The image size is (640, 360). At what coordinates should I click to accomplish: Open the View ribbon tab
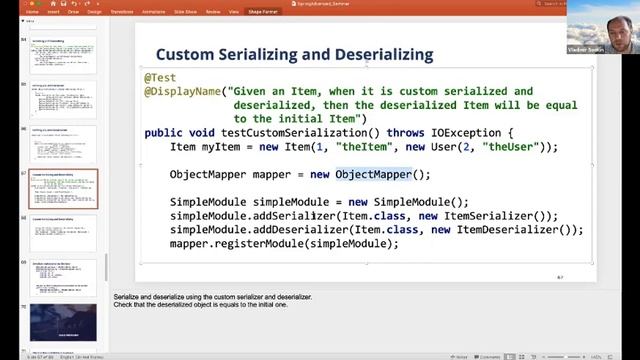(x=234, y=12)
